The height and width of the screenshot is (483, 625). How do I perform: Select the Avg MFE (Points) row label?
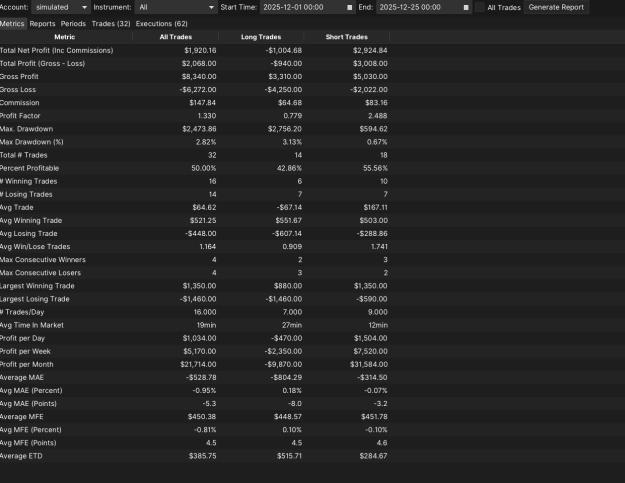point(28,443)
